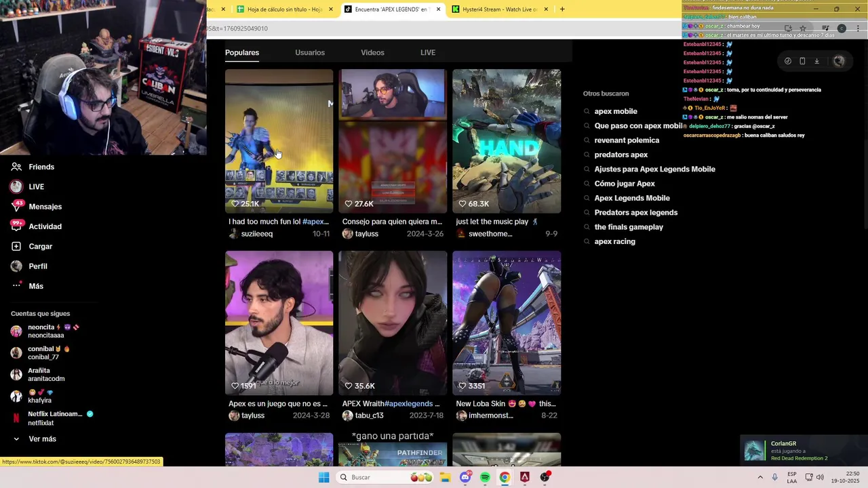
Task: Expand Ver más followed accounts
Action: (x=34, y=439)
